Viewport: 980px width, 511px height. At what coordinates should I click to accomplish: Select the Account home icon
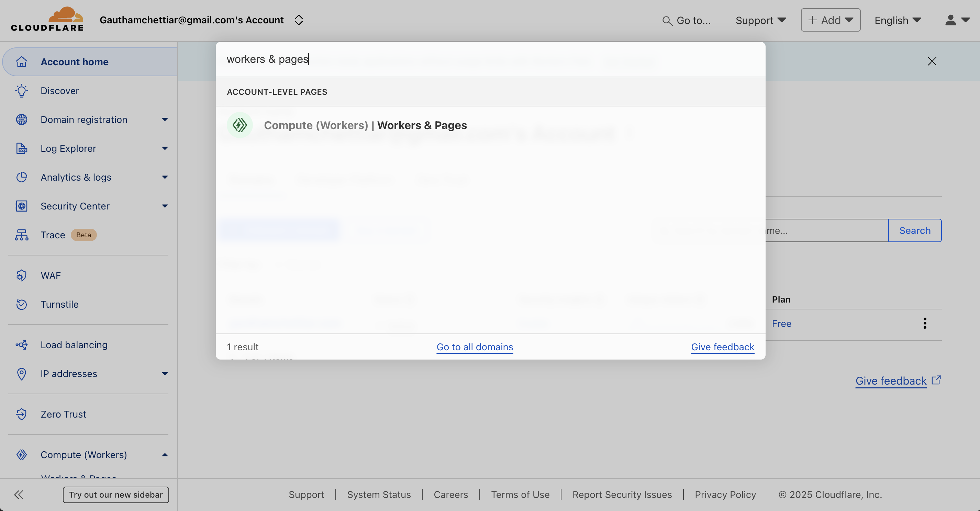pos(22,61)
